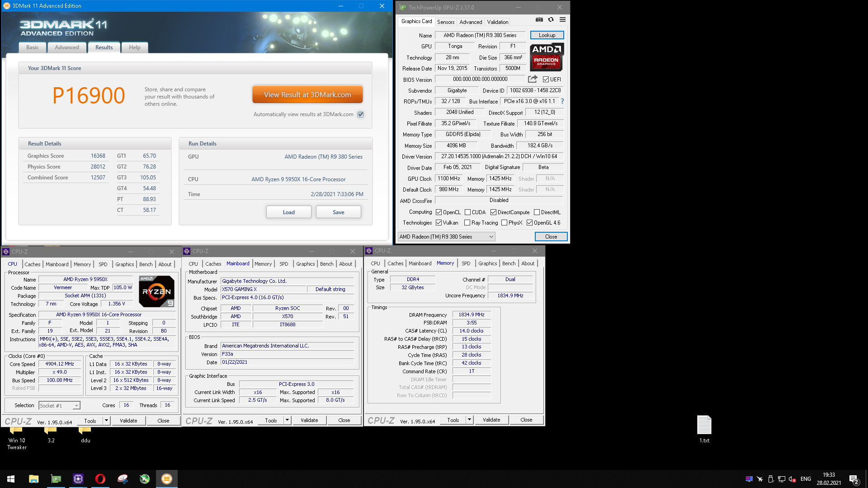Image resolution: width=868 pixels, height=488 pixels.
Task: Open the Windows Start menu
Action: click(11, 479)
